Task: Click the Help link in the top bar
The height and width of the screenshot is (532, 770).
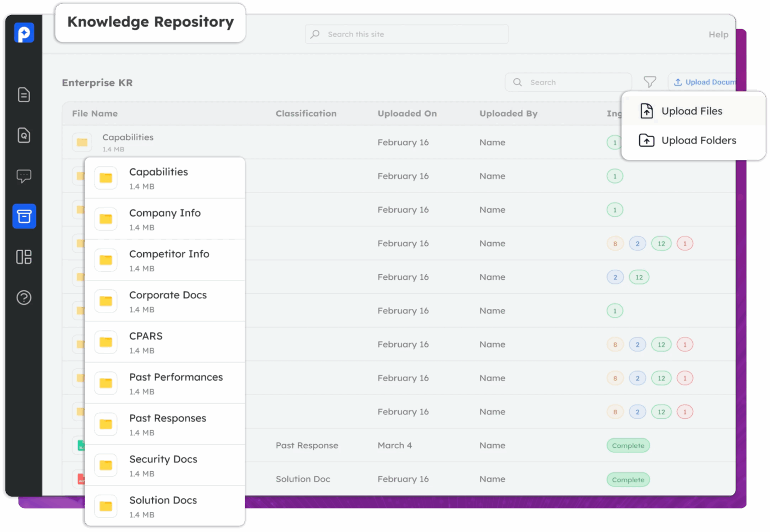Action: (x=718, y=34)
